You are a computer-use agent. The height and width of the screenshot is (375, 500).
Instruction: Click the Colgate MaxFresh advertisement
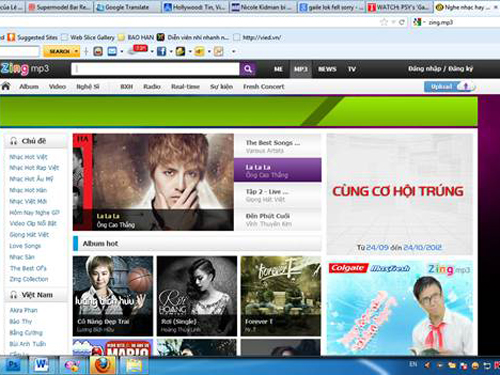(x=400, y=307)
